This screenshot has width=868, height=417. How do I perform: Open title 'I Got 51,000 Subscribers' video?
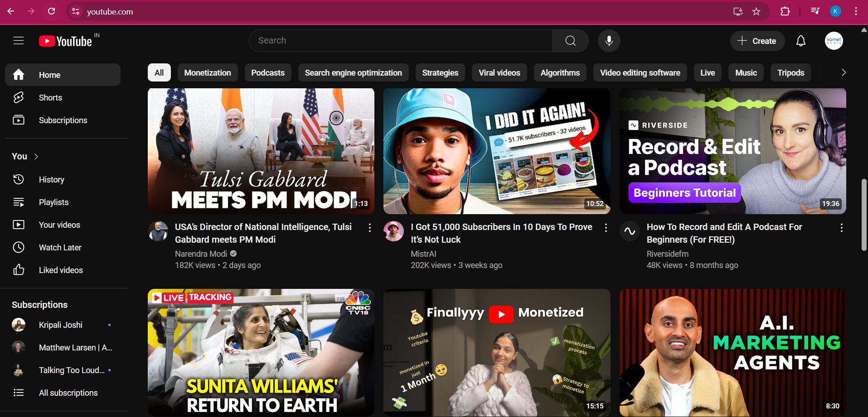(x=501, y=233)
